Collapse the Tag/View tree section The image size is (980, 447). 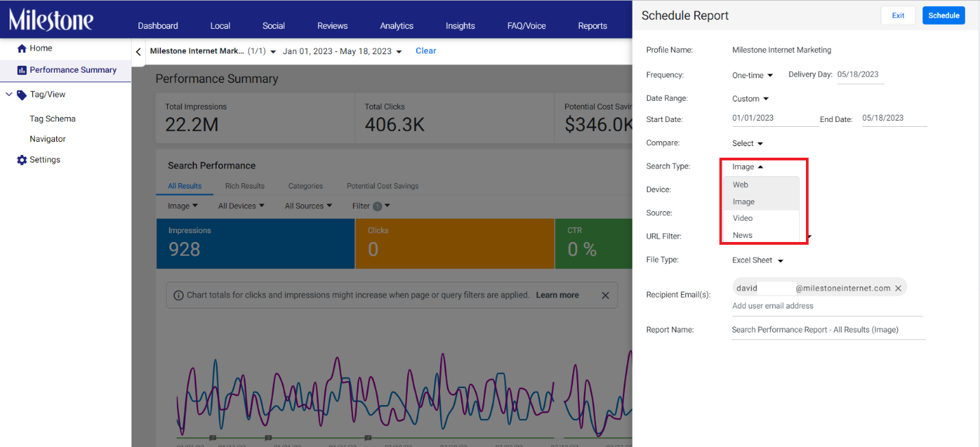[x=9, y=95]
